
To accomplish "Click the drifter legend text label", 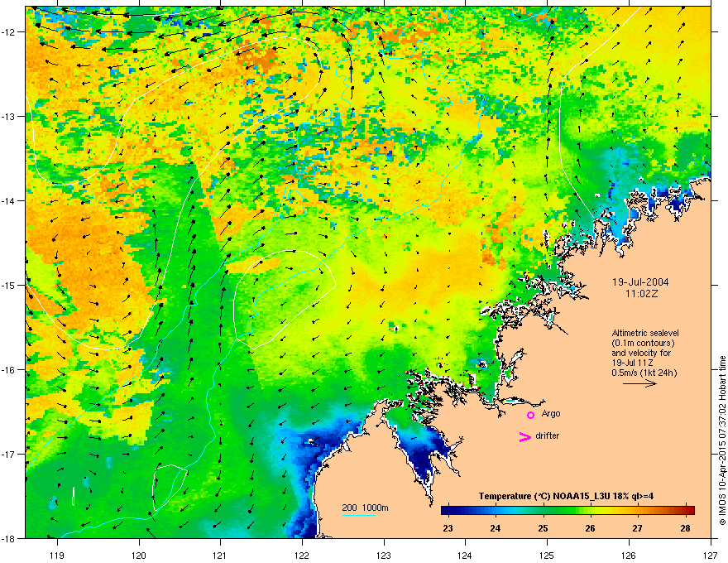I will 548,435.
